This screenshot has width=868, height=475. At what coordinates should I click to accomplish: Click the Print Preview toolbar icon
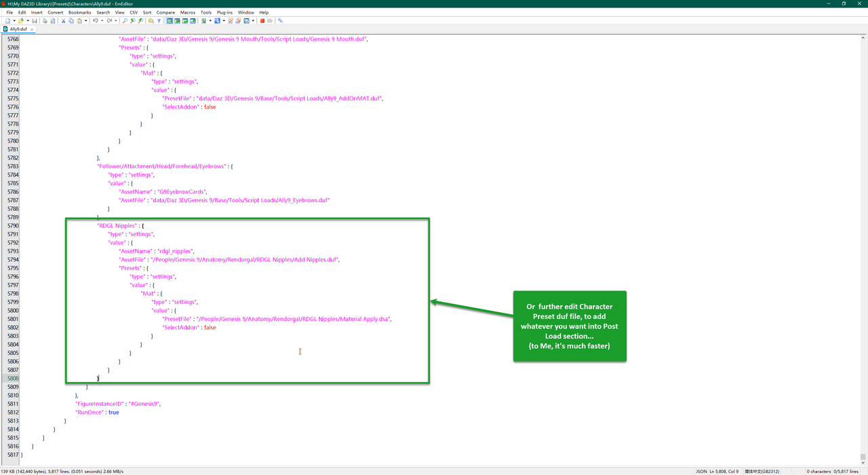[53, 20]
